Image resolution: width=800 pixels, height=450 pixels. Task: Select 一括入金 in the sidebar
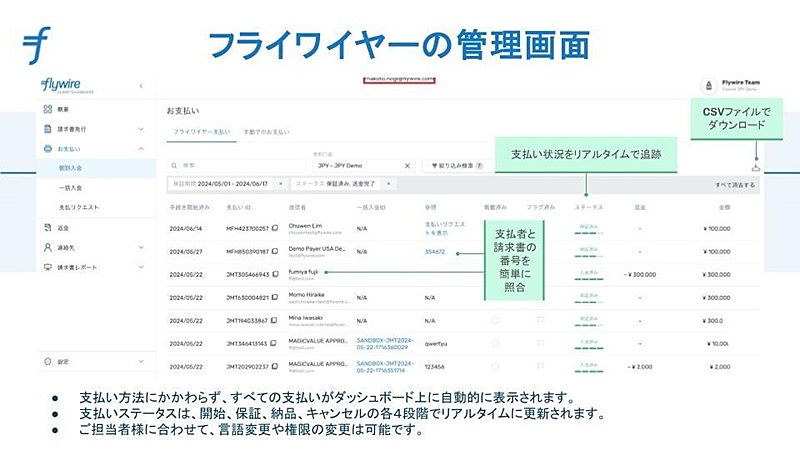pyautogui.click(x=70, y=188)
